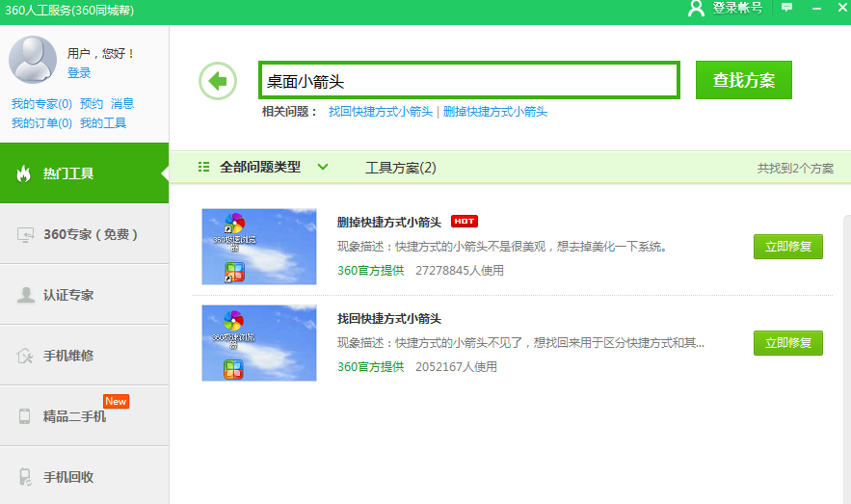Open the 我的工具 link

tap(103, 123)
